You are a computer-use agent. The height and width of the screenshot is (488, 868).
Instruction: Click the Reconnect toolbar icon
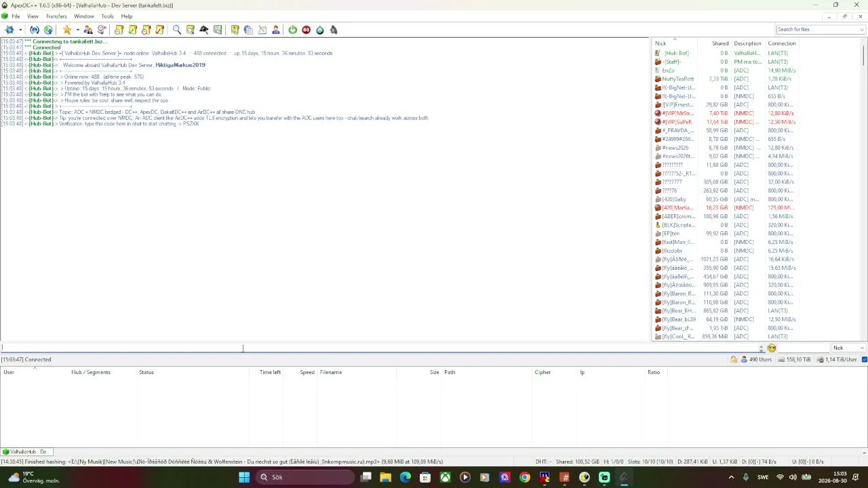coord(35,30)
